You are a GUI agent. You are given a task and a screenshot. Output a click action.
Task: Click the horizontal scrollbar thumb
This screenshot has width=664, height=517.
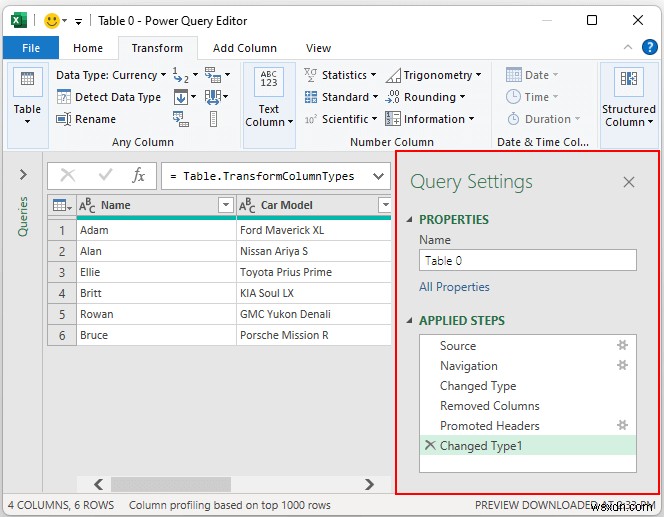tap(171, 484)
